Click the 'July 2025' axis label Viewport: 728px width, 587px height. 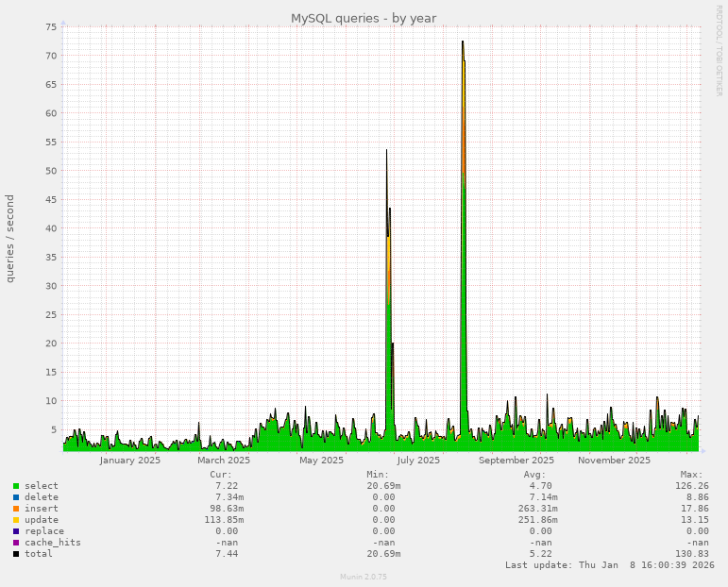click(x=418, y=461)
